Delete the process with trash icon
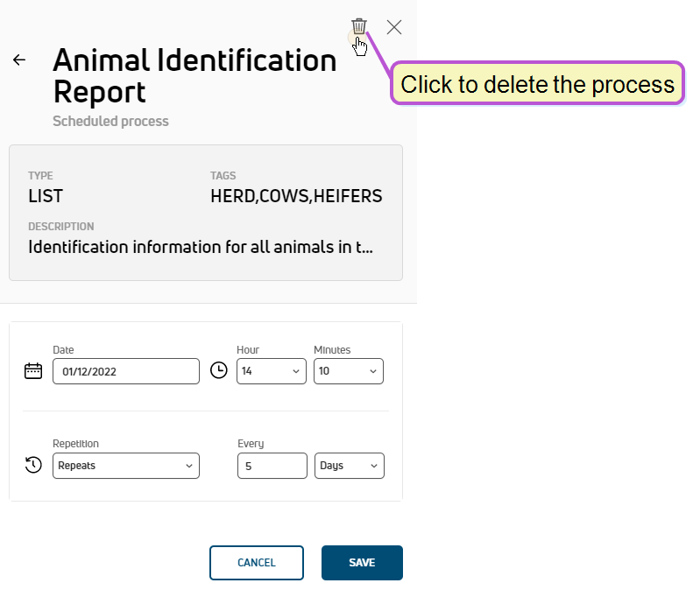The image size is (700, 590). point(358,26)
